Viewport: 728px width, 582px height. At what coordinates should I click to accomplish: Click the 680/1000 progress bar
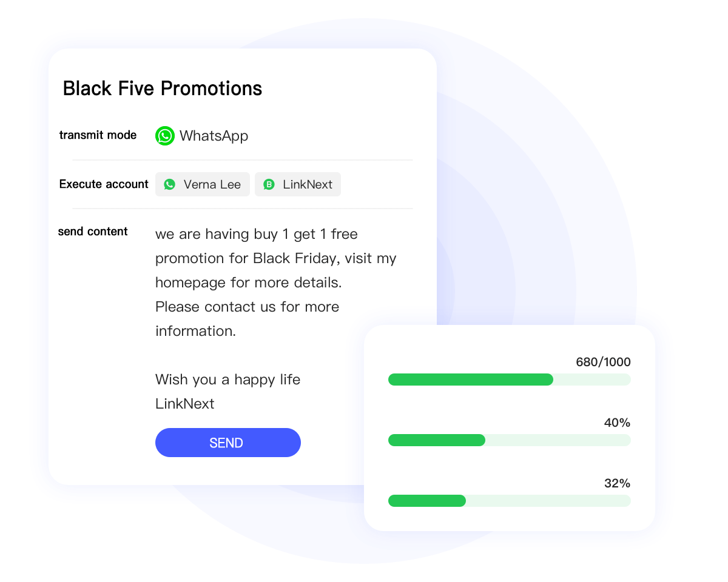tap(509, 380)
